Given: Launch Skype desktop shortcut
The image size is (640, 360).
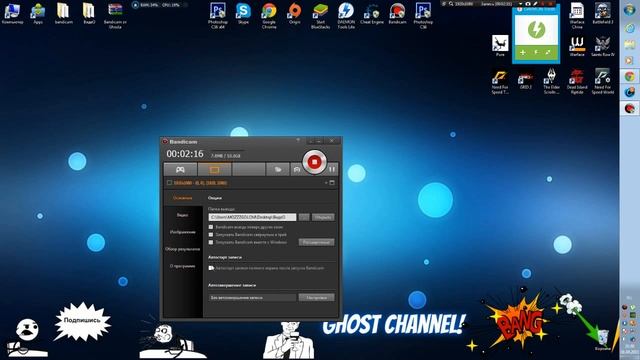Looking at the screenshot, I should tap(243, 14).
